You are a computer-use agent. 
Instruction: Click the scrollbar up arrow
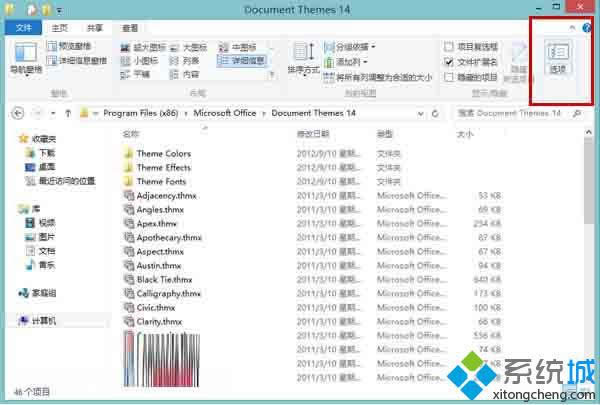(589, 132)
